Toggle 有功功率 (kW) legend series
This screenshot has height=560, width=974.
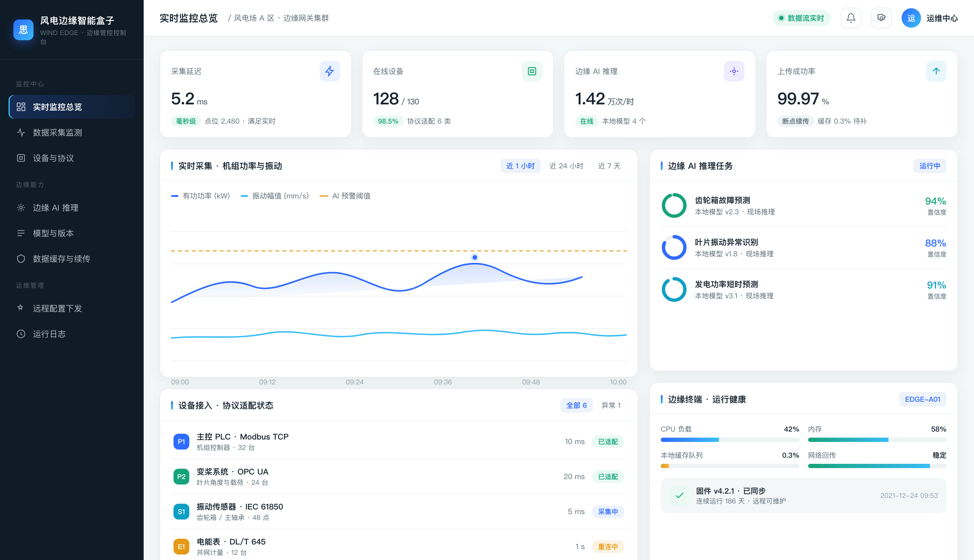[200, 196]
